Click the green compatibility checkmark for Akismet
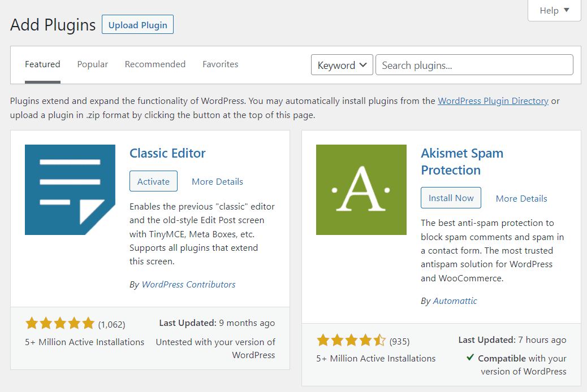The width and height of the screenshot is (587, 392). click(x=469, y=358)
